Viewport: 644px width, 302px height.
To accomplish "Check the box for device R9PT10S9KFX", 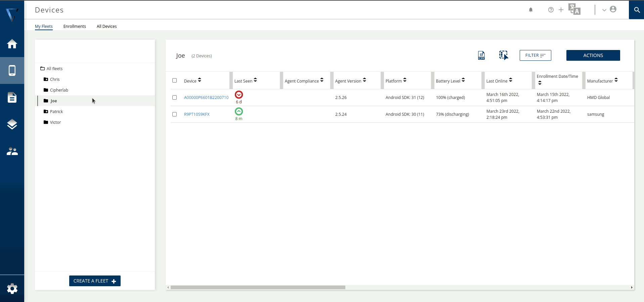I will (175, 114).
